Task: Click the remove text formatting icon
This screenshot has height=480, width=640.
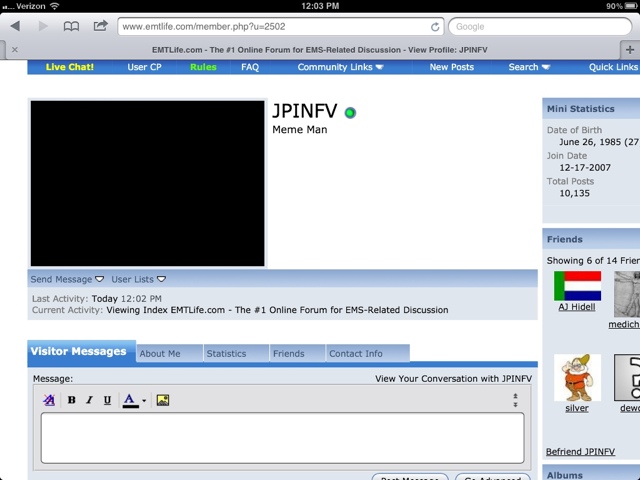Action: pyautogui.click(x=49, y=400)
